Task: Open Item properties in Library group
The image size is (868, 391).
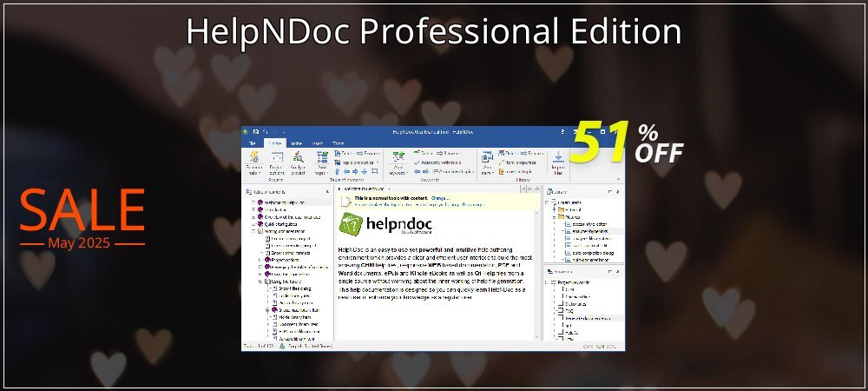Action: pyautogui.click(x=517, y=162)
